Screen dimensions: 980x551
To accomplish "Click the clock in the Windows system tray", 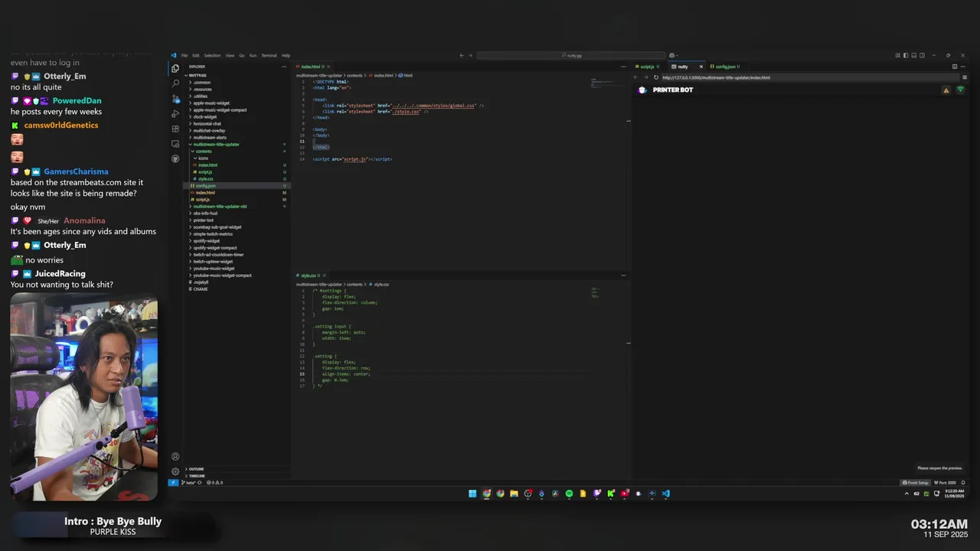I will pyautogui.click(x=955, y=494).
